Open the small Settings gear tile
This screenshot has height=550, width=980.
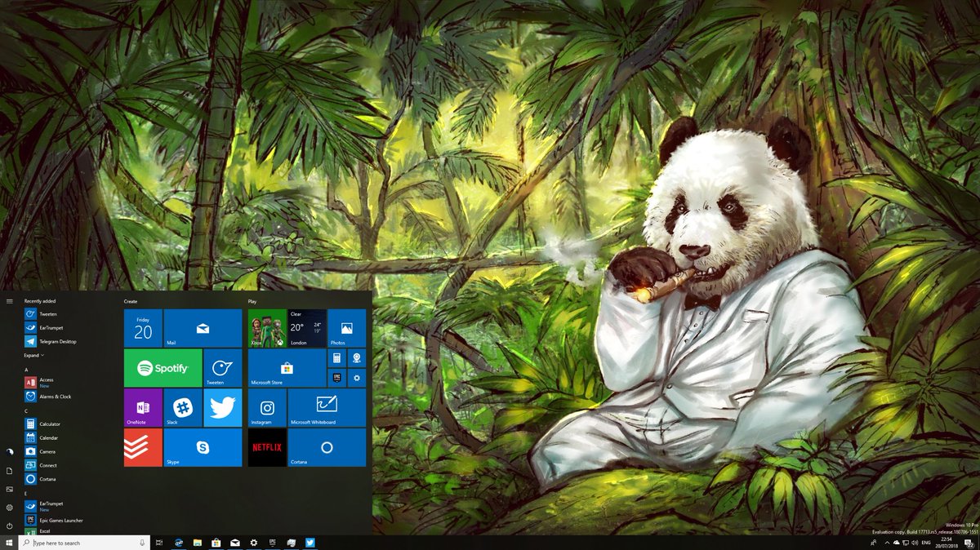pos(357,378)
